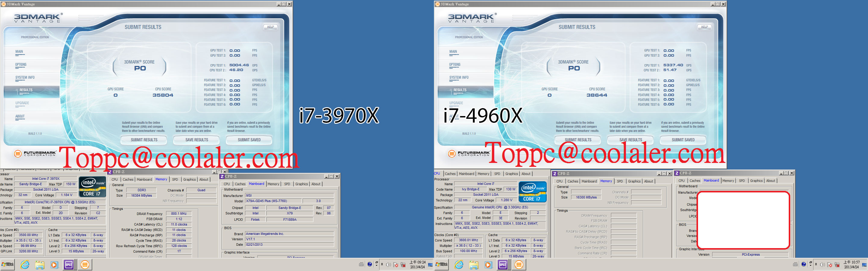
Task: Click the SAVE RESULTS button
Action: click(x=196, y=140)
